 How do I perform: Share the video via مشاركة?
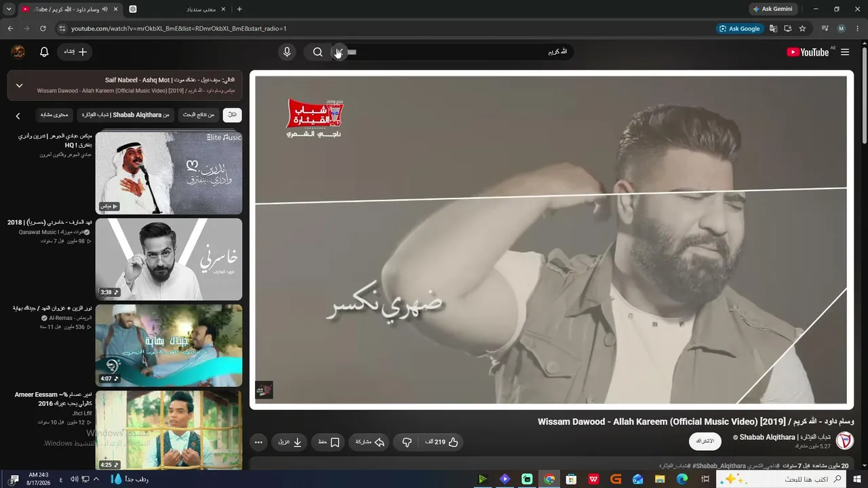(x=370, y=442)
